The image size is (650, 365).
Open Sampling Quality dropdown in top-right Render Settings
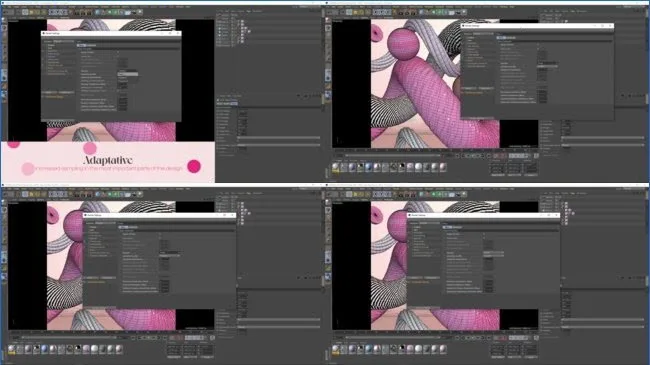pyautogui.click(x=547, y=66)
